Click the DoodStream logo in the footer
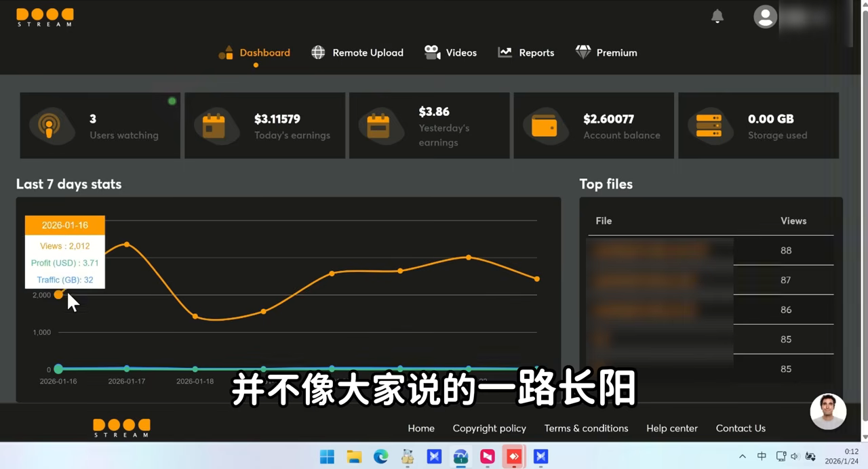This screenshot has width=868, height=469. point(121,428)
